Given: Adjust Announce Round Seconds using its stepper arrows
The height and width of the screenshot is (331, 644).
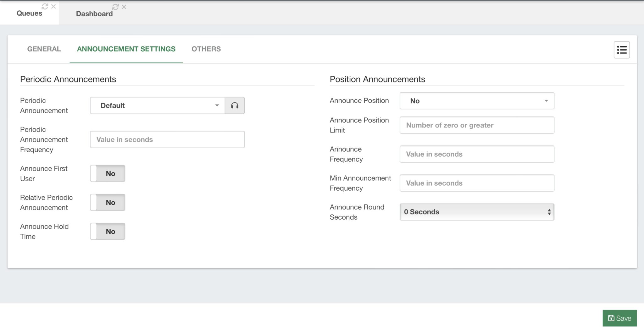Looking at the screenshot, I should click(549, 212).
